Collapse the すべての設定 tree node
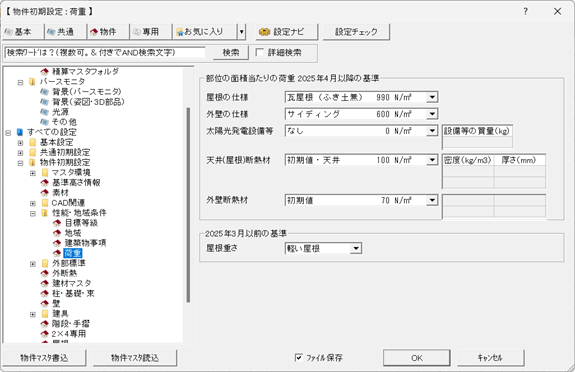This screenshot has height=372, width=575. click(8, 133)
